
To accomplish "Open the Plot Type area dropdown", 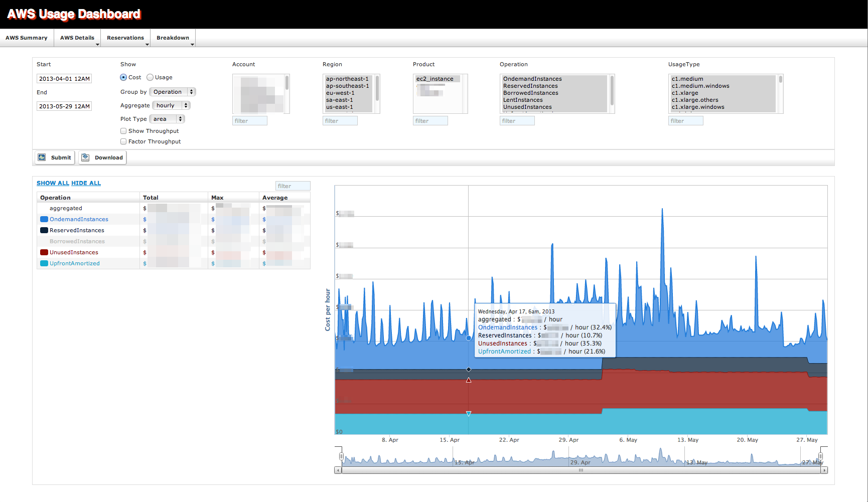I will (x=168, y=119).
